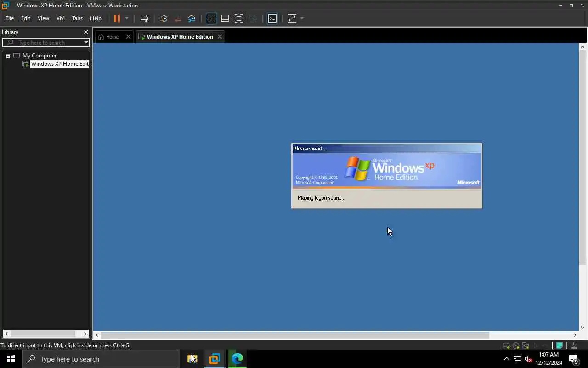Pause the virtual machine using the toolbar

point(117,18)
